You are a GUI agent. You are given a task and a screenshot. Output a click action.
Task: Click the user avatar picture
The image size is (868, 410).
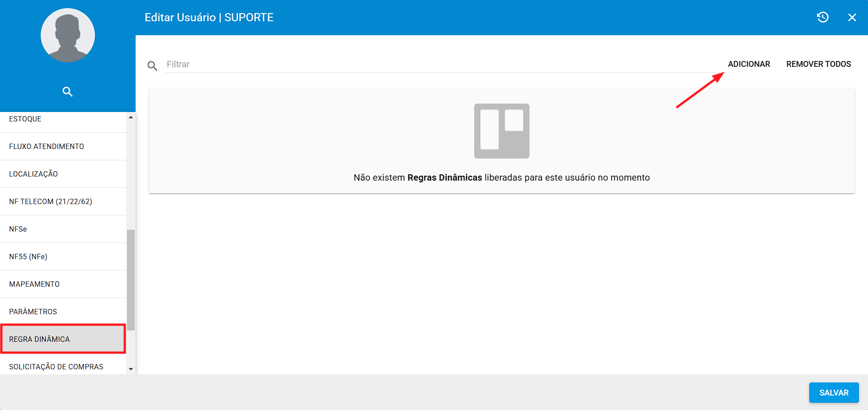(68, 35)
